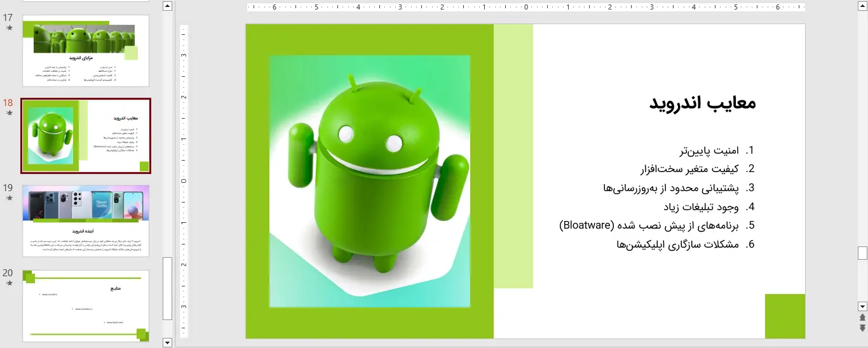Click the main editor vertical scrollbar thumb
Image resolution: width=868 pixels, height=348 pixels.
(862, 253)
